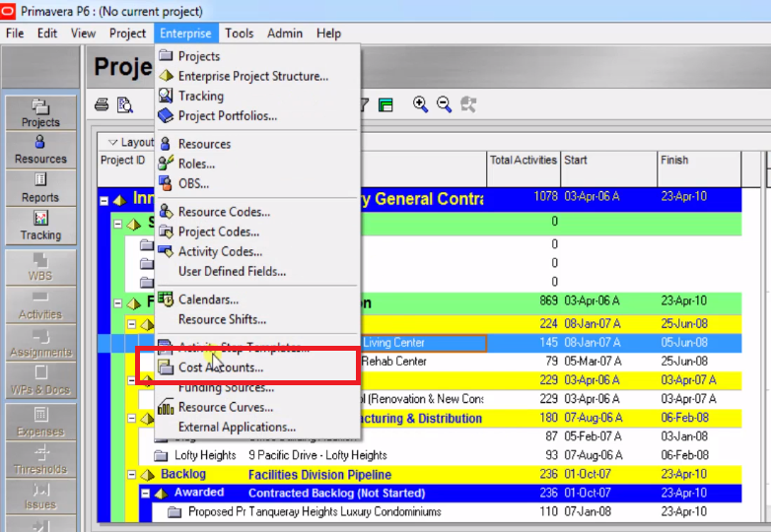Collapse the yellow row with 224 activities

coord(131,324)
